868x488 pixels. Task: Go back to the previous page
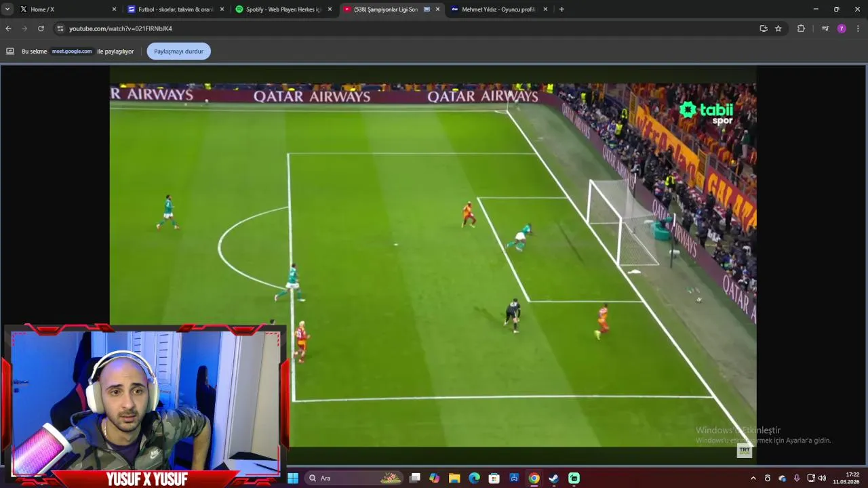click(8, 28)
